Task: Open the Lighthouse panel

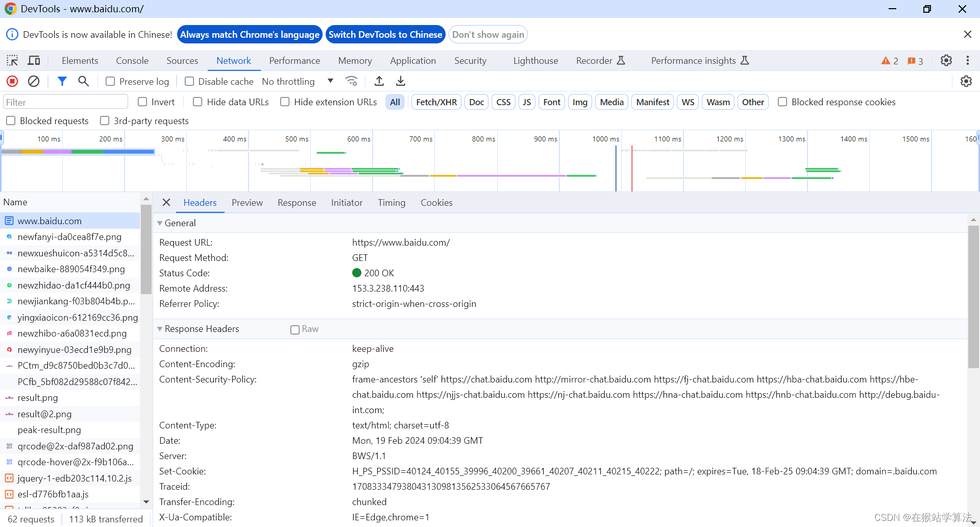Action: [x=535, y=61]
